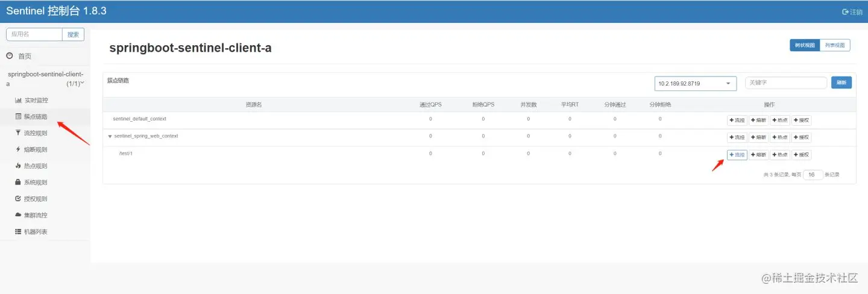Image resolution: width=868 pixels, height=294 pixels.
Task: Open 簇点链路 in sidebar
Action: click(x=31, y=116)
